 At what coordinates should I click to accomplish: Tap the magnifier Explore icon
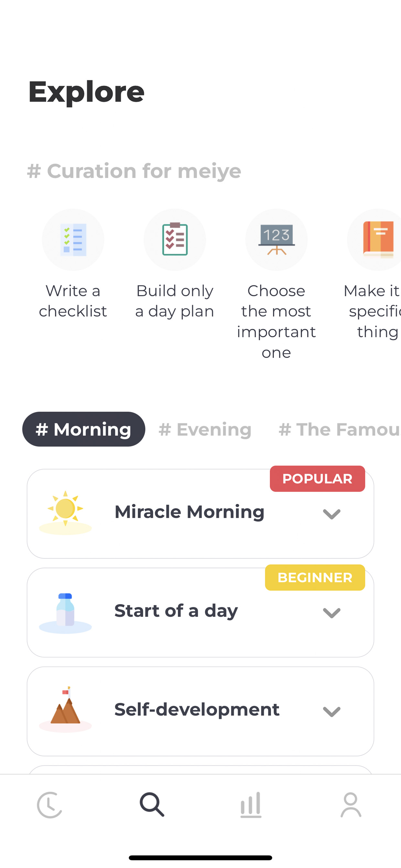(152, 805)
